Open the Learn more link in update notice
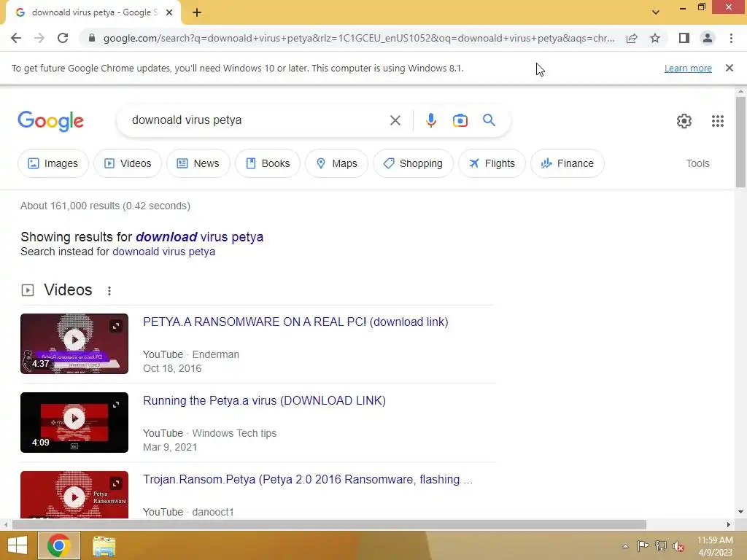This screenshot has height=560, width=747. tap(688, 68)
